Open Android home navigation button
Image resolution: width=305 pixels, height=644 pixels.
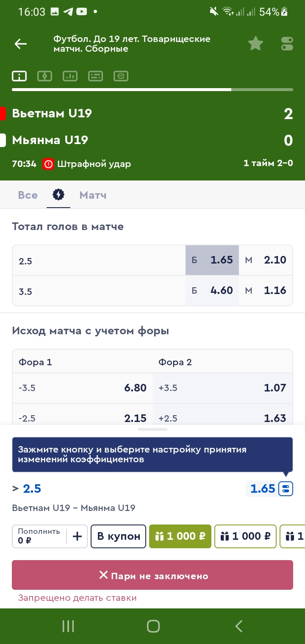click(x=153, y=626)
